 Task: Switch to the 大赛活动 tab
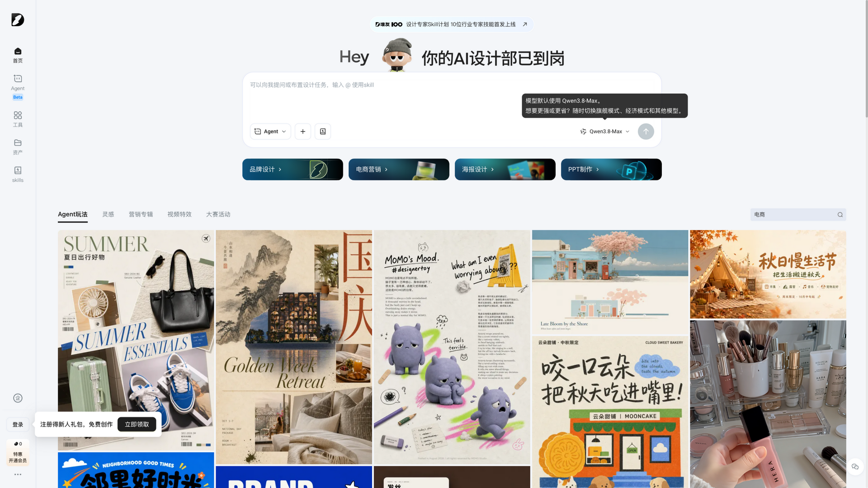point(218,215)
